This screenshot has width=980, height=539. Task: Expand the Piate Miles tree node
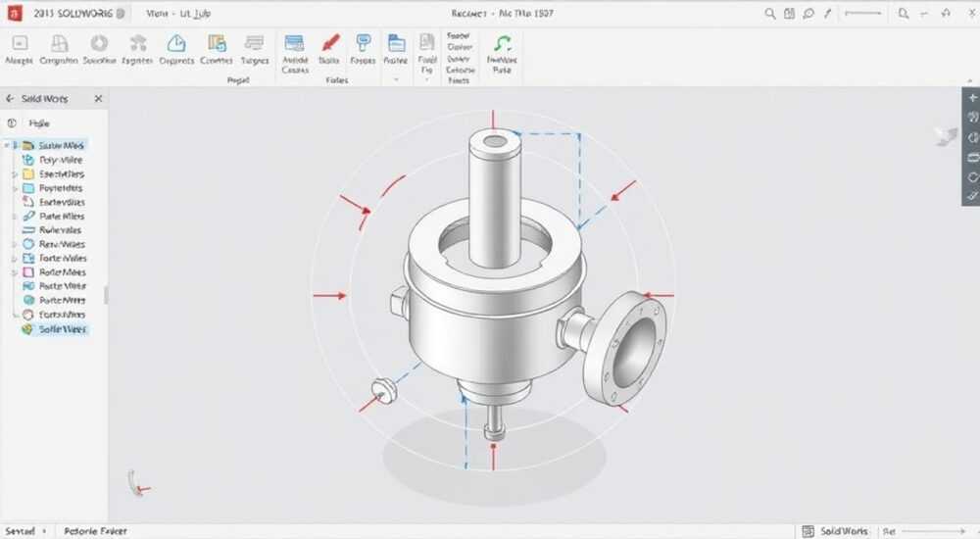(x=15, y=217)
